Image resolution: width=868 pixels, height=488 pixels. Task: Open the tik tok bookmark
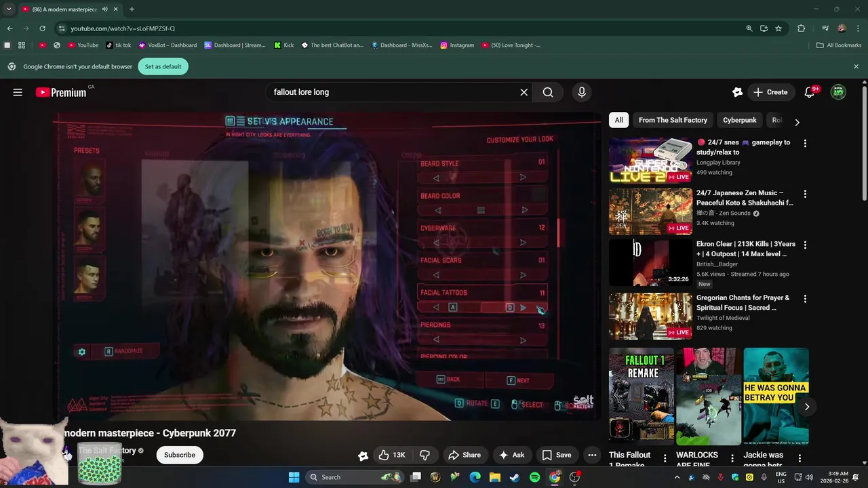click(x=118, y=45)
